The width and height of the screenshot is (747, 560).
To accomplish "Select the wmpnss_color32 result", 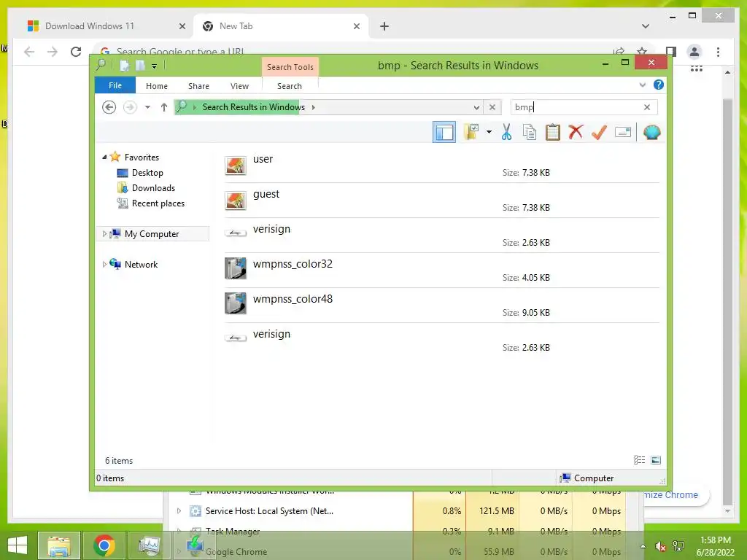I will [441, 271].
